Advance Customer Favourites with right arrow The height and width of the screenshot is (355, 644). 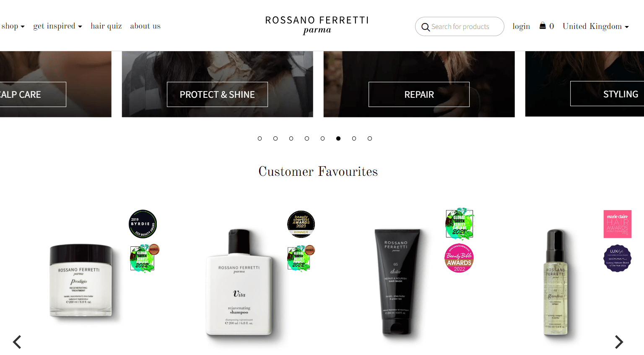[x=619, y=342]
